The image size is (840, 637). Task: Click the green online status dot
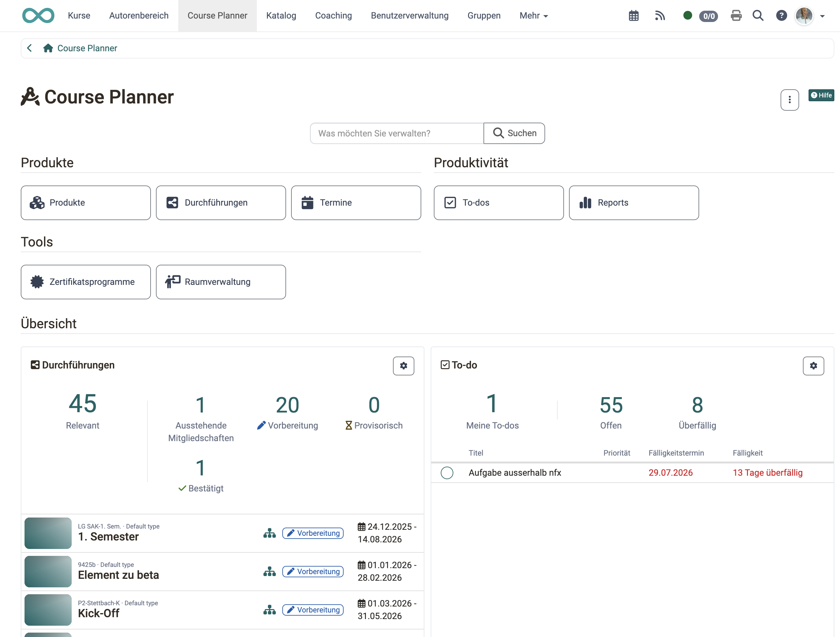(687, 15)
